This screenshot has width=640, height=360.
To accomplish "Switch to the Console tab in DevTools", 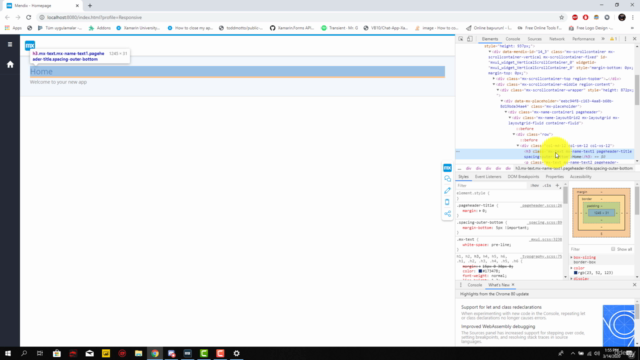I will pyautogui.click(x=513, y=39).
